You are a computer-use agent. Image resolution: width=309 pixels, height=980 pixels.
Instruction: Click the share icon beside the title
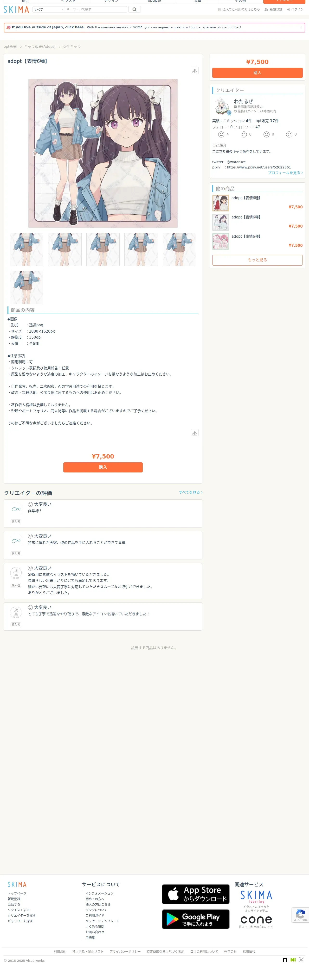[195, 71]
